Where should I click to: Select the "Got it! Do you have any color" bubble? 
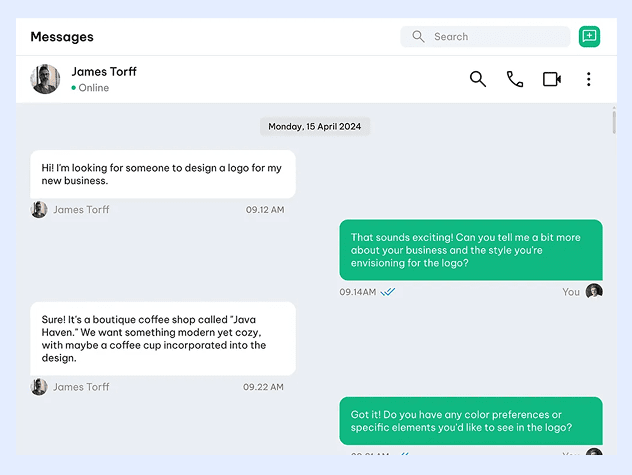tap(471, 421)
